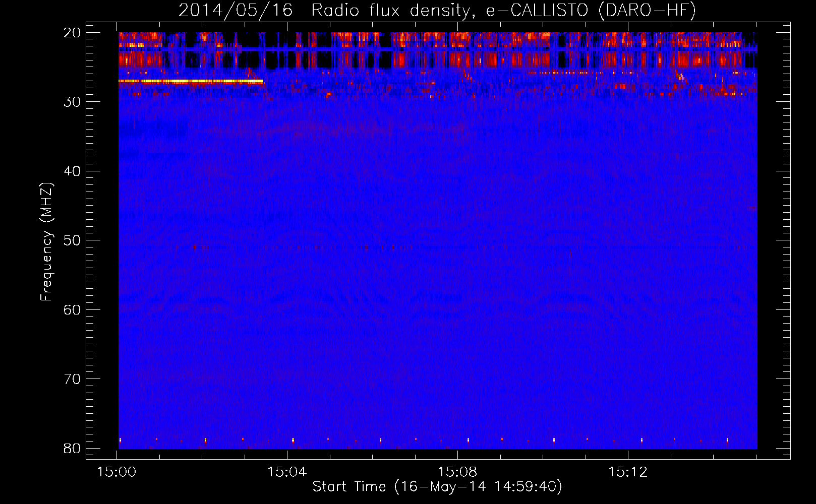This screenshot has width=816, height=504.
Task: Click the 'Start Time (16-May-14 14:59:40)' label
Action: [437, 487]
